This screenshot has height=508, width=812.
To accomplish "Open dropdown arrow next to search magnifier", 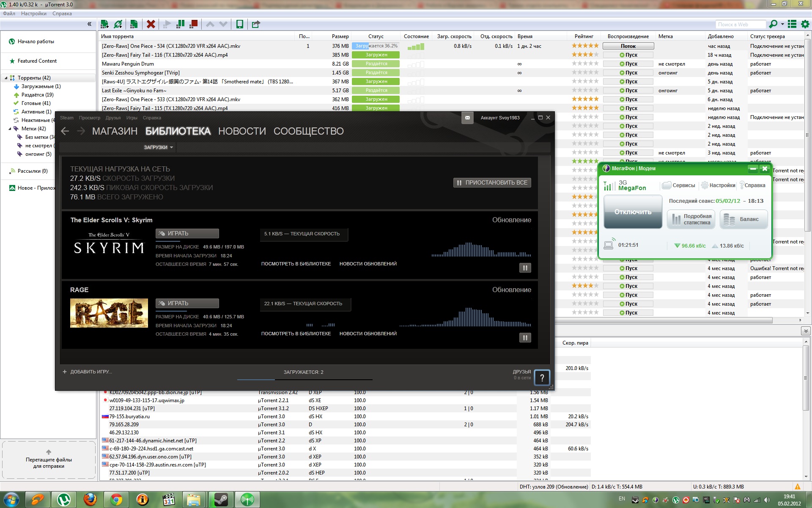I will point(782,24).
